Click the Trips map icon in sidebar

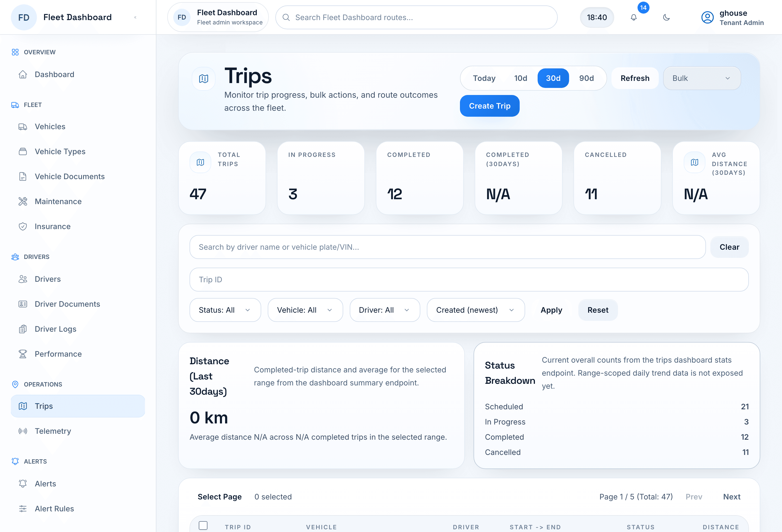pyautogui.click(x=23, y=406)
